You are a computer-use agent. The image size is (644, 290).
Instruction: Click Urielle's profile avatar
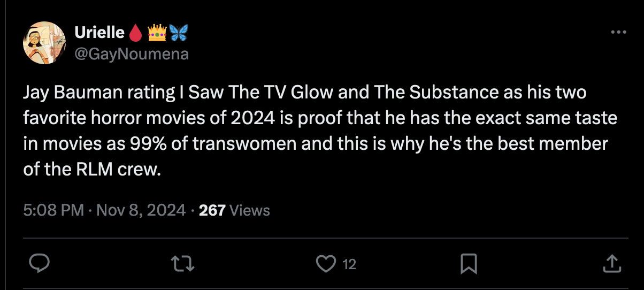pyautogui.click(x=44, y=43)
